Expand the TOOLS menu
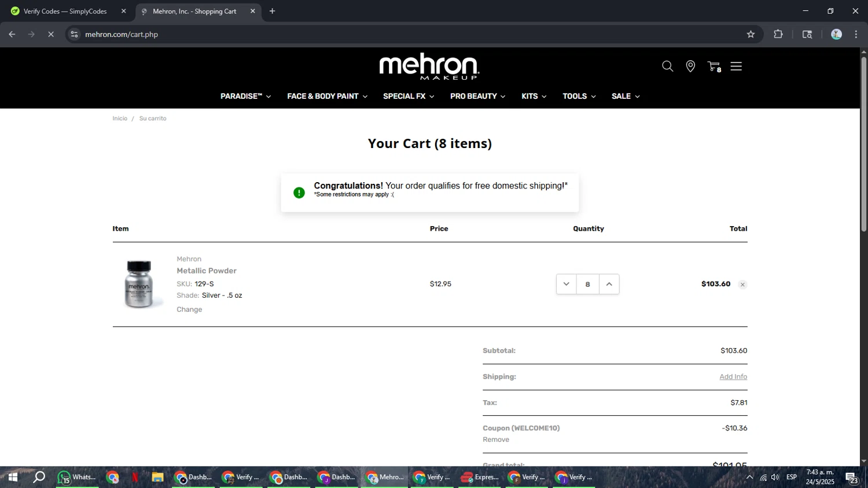Viewport: 868px width, 488px height. 579,96
